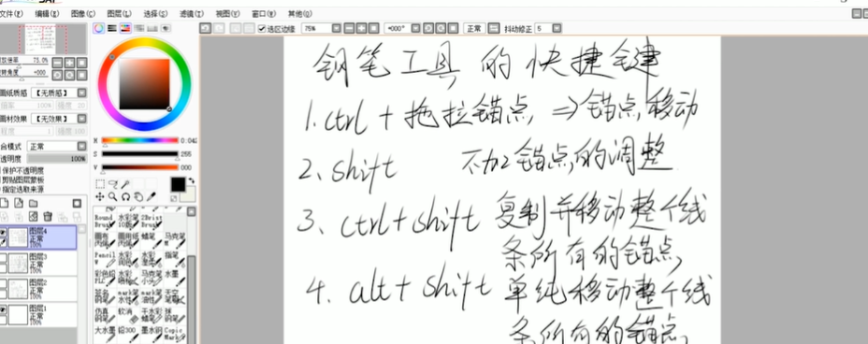Viewport: 868px width, 344px height.
Task: Select the lasso tool
Action: [x=113, y=184]
